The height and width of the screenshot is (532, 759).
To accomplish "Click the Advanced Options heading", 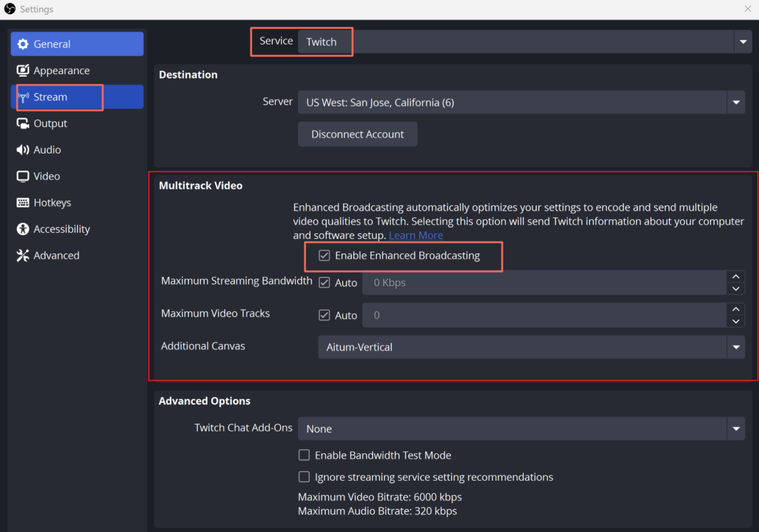I will 205,401.
